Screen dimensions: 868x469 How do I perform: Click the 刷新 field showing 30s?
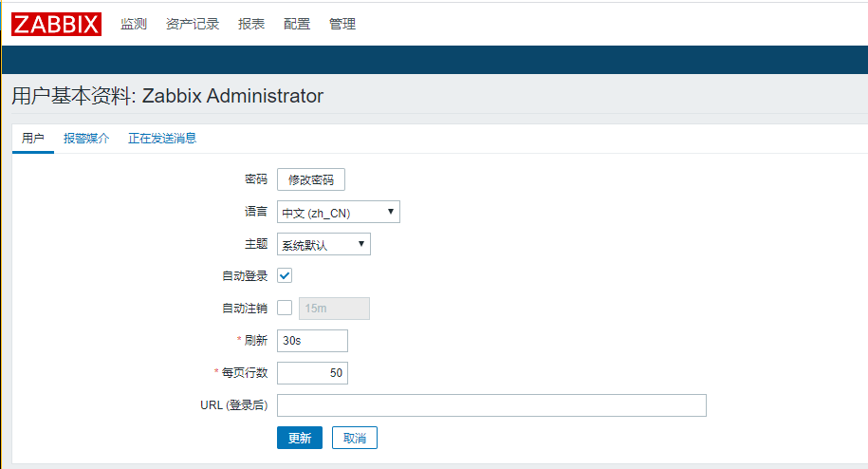312,341
